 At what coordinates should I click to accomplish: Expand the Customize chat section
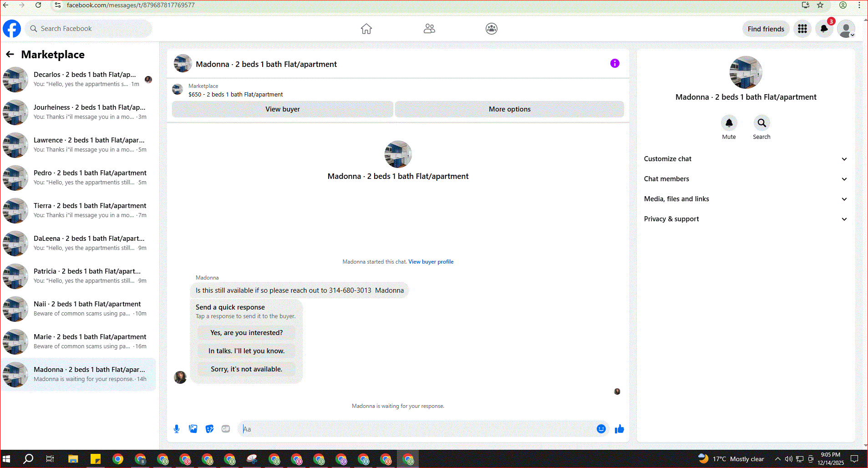coord(746,159)
